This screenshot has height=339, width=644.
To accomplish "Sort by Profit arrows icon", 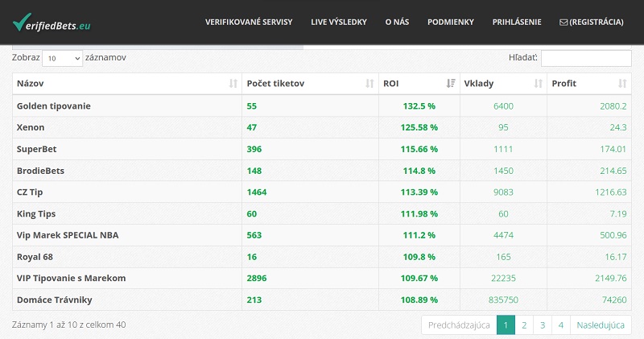I will tap(622, 84).
